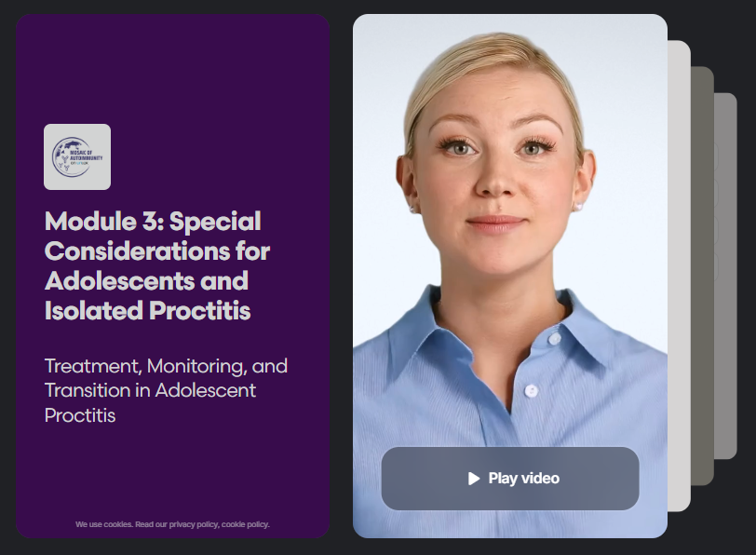The height and width of the screenshot is (555, 756).
Task: Select the light gray card behind video
Action: point(679,275)
